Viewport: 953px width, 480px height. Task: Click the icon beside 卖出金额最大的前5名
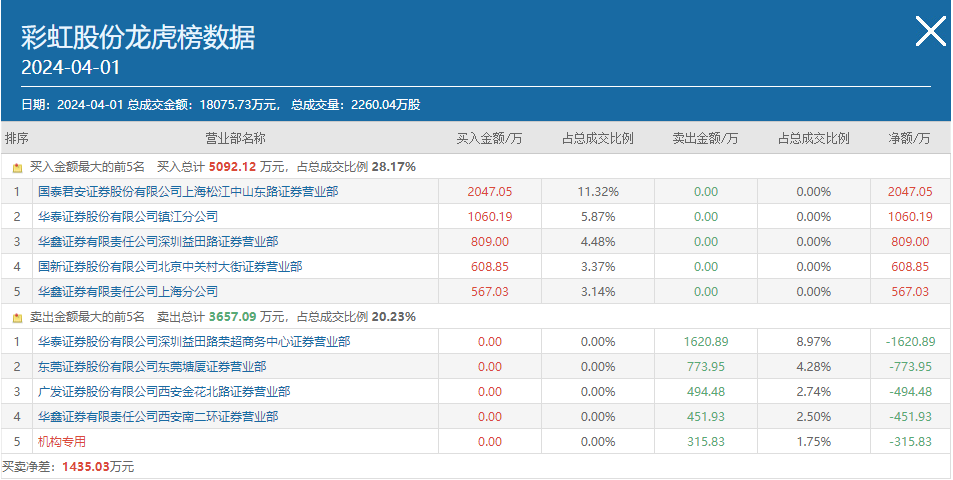tap(18, 317)
